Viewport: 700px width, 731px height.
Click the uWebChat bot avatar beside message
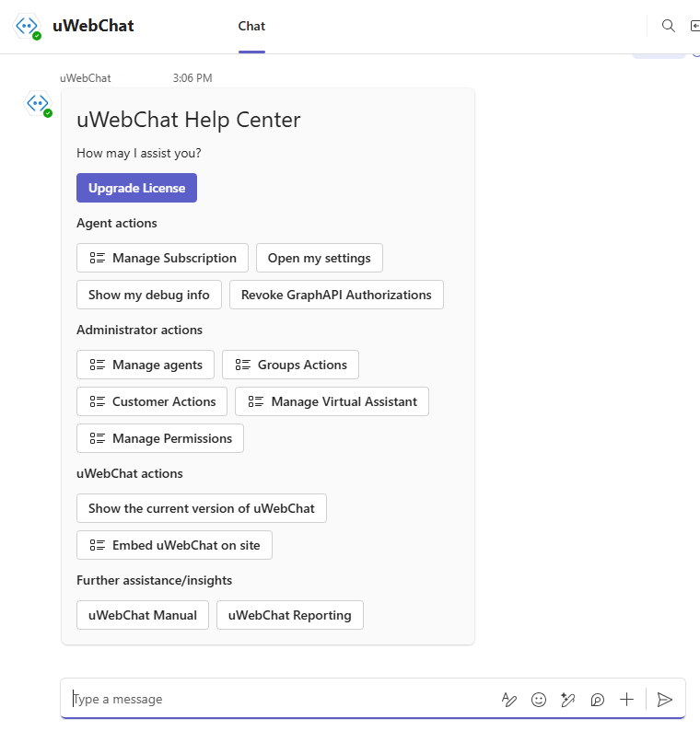39,103
